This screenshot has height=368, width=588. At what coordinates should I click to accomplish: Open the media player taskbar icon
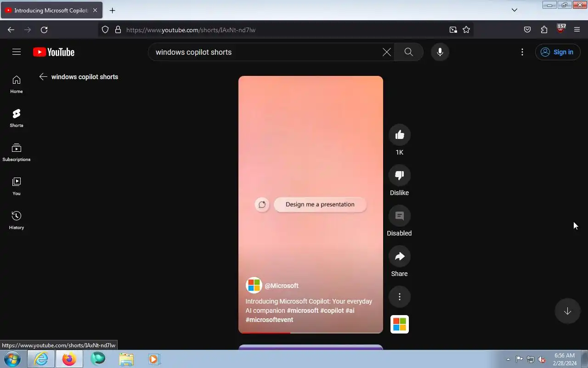pos(154,359)
